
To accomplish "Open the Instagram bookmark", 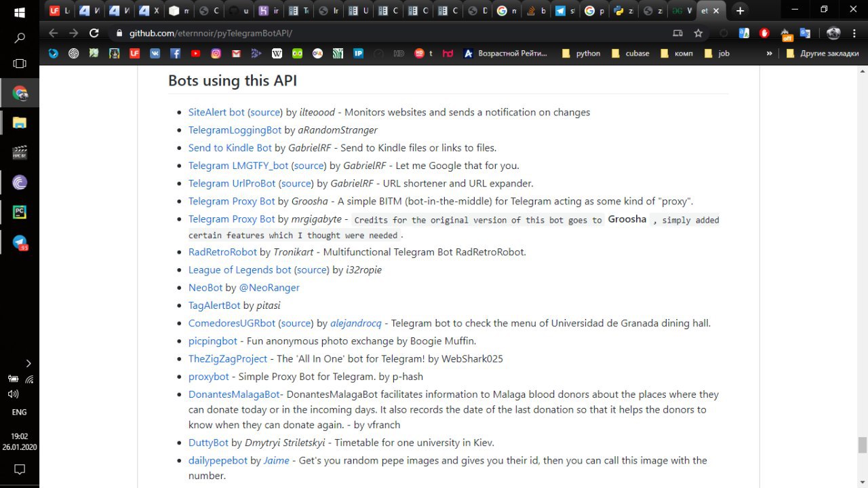I will click(216, 53).
